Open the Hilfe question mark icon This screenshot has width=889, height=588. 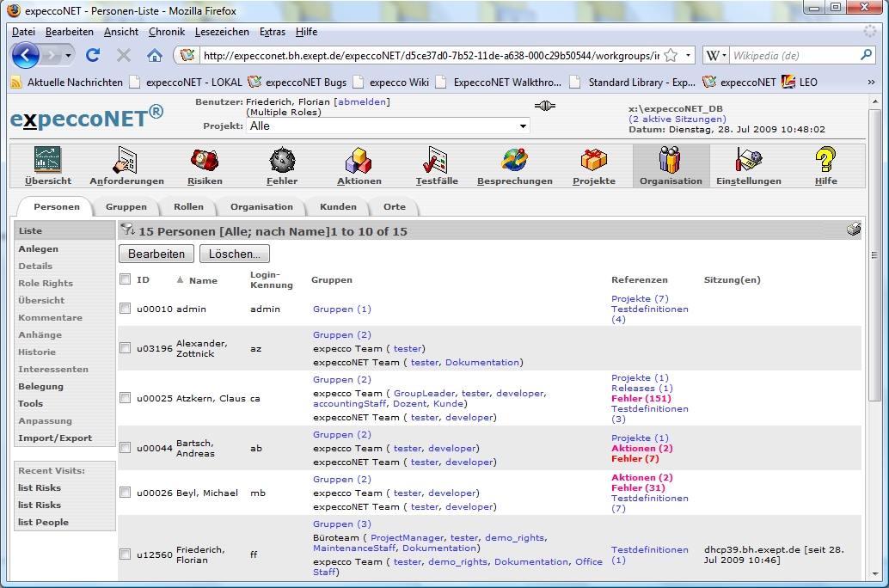pos(825,159)
